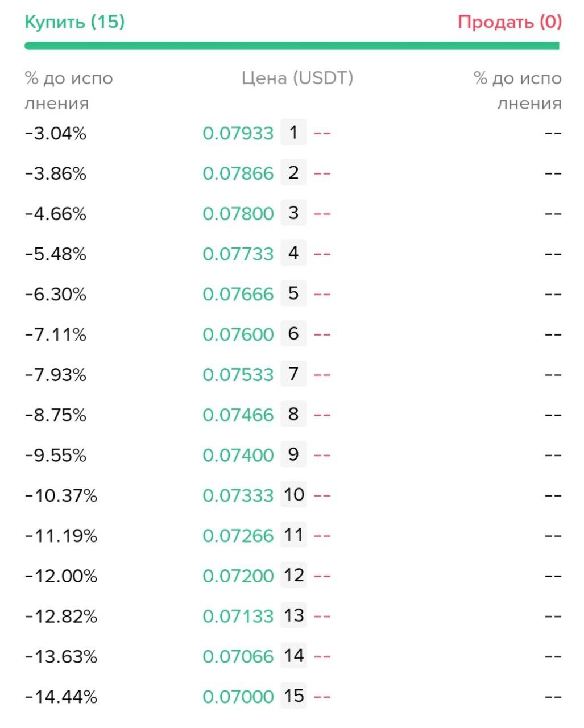The width and height of the screenshot is (584, 728).
Task: Select grid order badge number 4
Action: click(x=293, y=253)
